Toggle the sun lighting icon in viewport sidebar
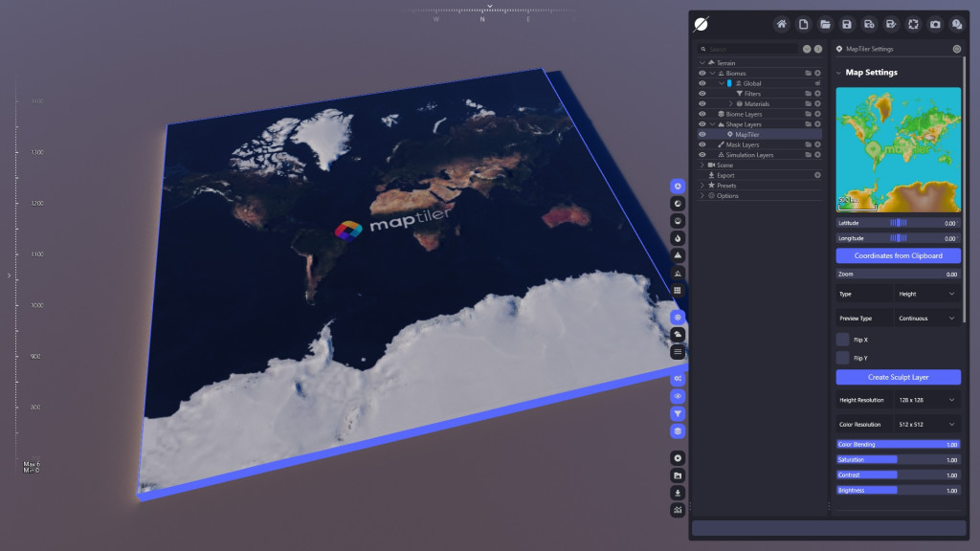The height and width of the screenshot is (551, 980). pyautogui.click(x=678, y=318)
